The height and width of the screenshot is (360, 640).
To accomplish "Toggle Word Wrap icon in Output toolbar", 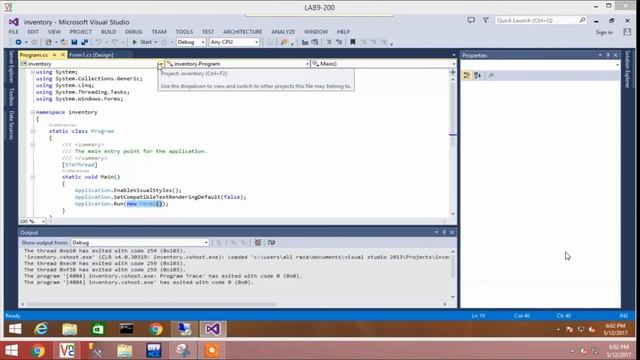I will point(271,242).
